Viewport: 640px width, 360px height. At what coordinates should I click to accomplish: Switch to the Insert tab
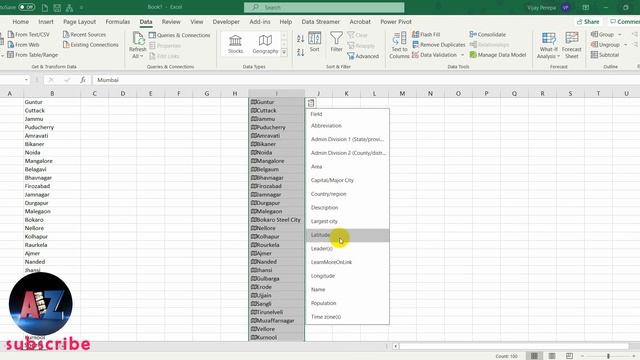pos(46,22)
